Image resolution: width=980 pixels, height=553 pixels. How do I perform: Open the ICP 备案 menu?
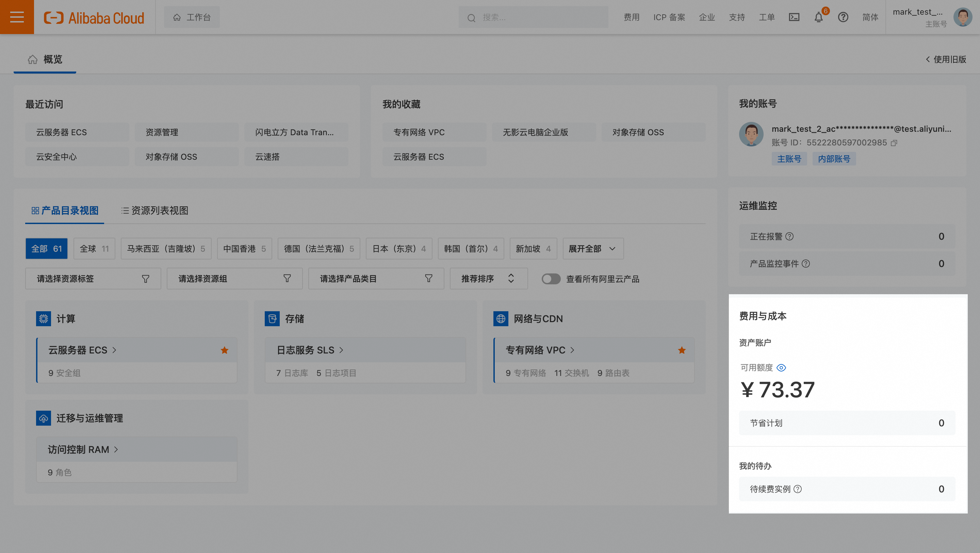[669, 17]
